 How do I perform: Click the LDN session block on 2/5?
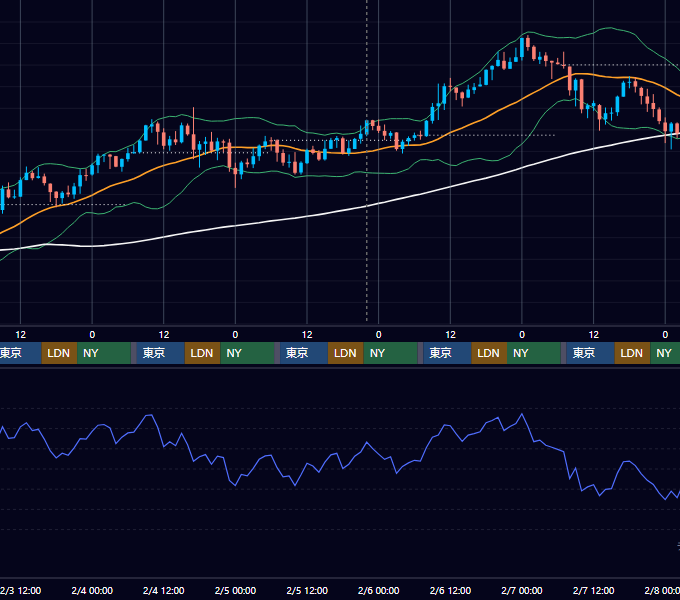[x=346, y=353]
